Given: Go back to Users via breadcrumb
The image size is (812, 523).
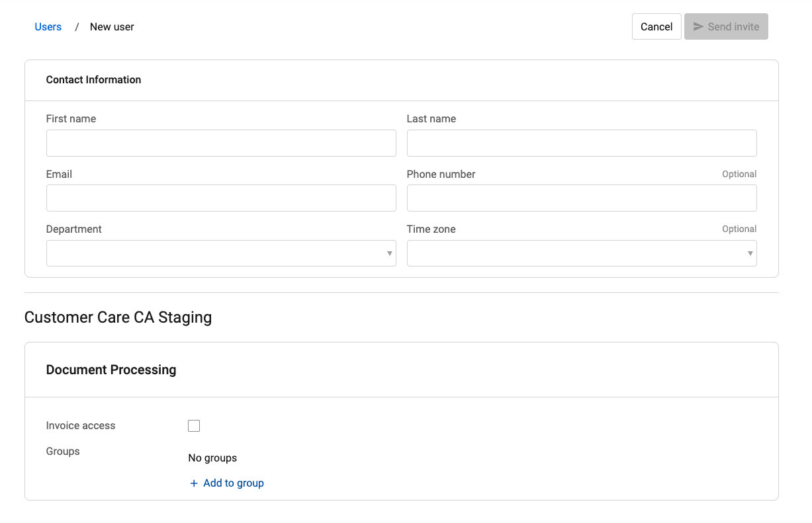Looking at the screenshot, I should pos(48,27).
